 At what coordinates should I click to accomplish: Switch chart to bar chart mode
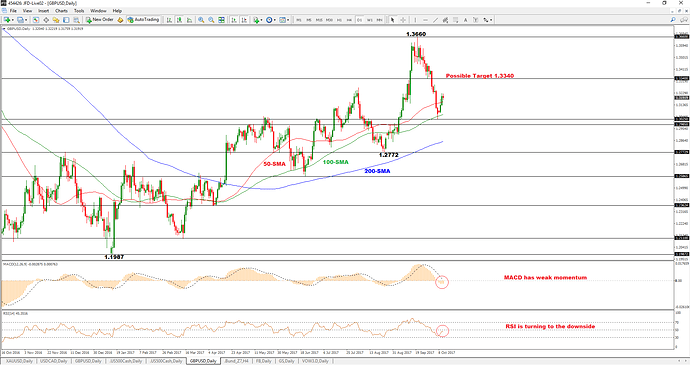pos(169,20)
